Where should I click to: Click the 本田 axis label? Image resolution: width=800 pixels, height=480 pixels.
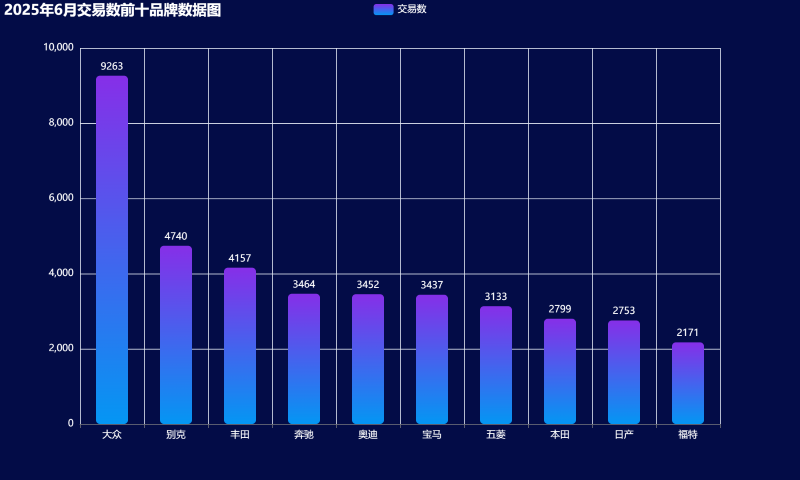[560, 435]
